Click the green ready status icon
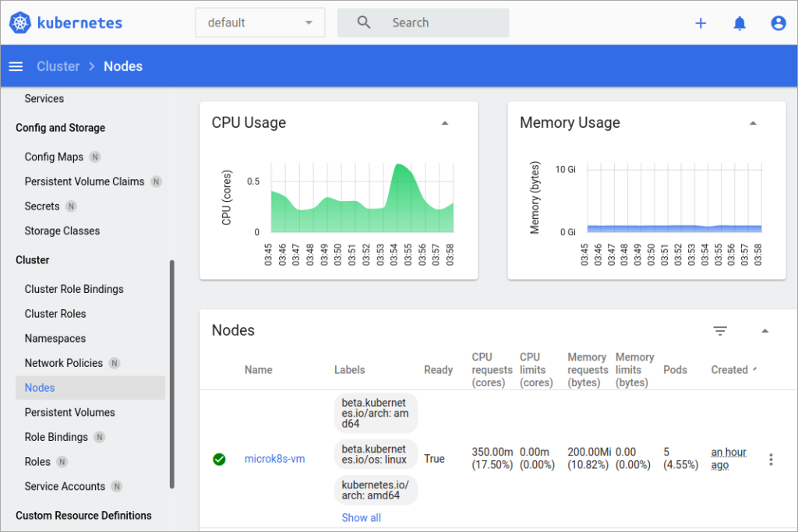The width and height of the screenshot is (798, 532). pos(219,460)
